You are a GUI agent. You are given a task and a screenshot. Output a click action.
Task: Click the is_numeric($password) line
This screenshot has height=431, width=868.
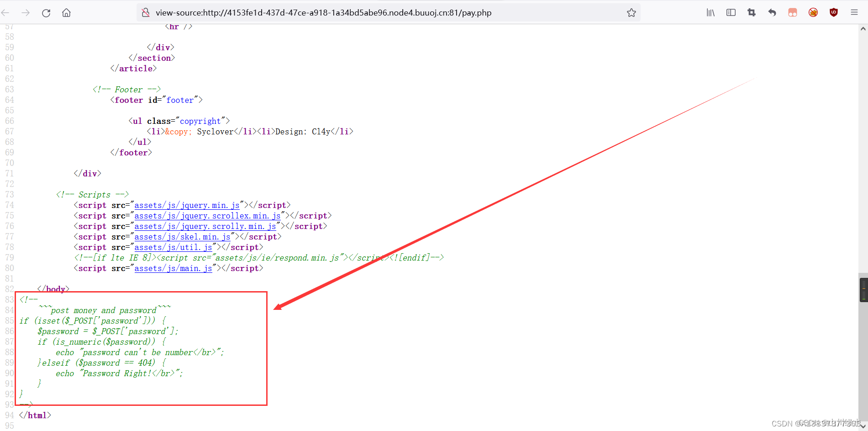point(102,342)
